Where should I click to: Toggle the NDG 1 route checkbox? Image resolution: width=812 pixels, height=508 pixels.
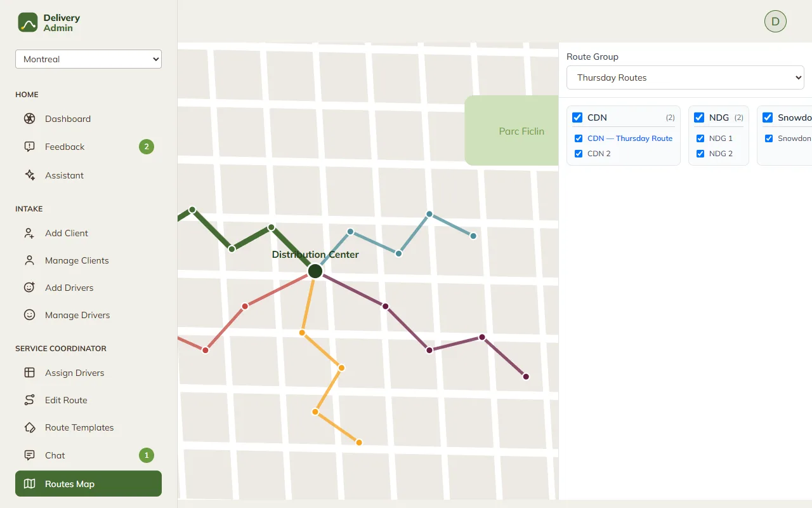pos(700,138)
